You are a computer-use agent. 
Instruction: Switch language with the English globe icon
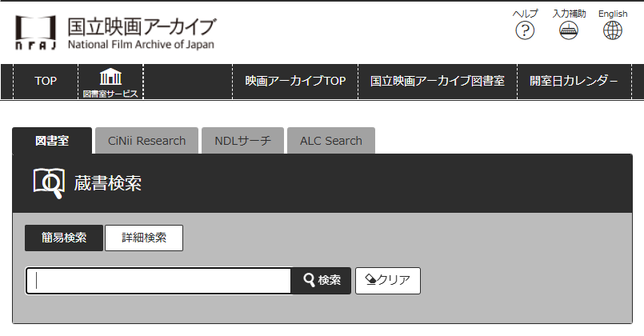pos(613,30)
